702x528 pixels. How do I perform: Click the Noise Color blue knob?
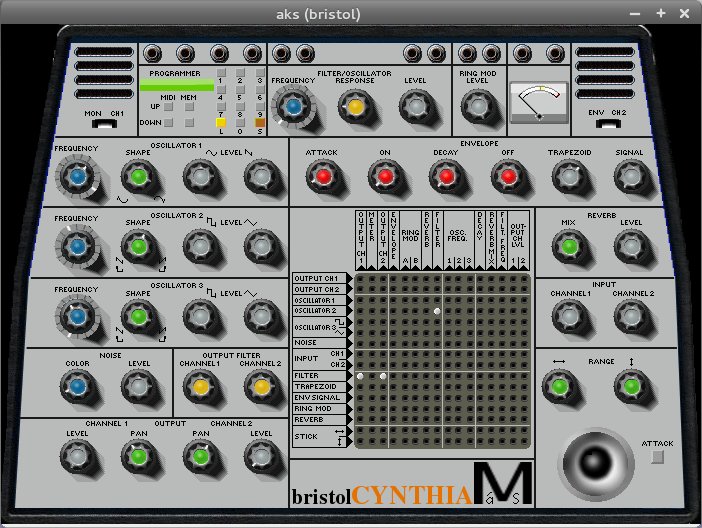pos(77,387)
